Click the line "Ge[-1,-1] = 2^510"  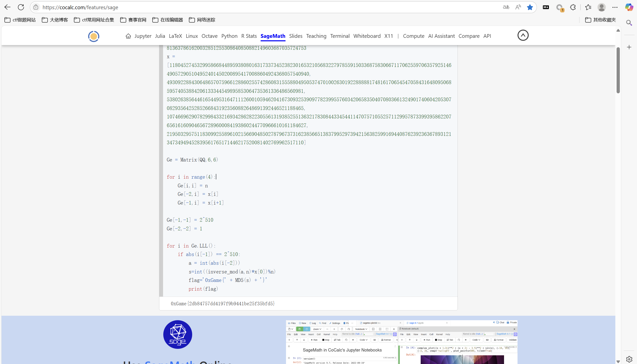[190, 220]
